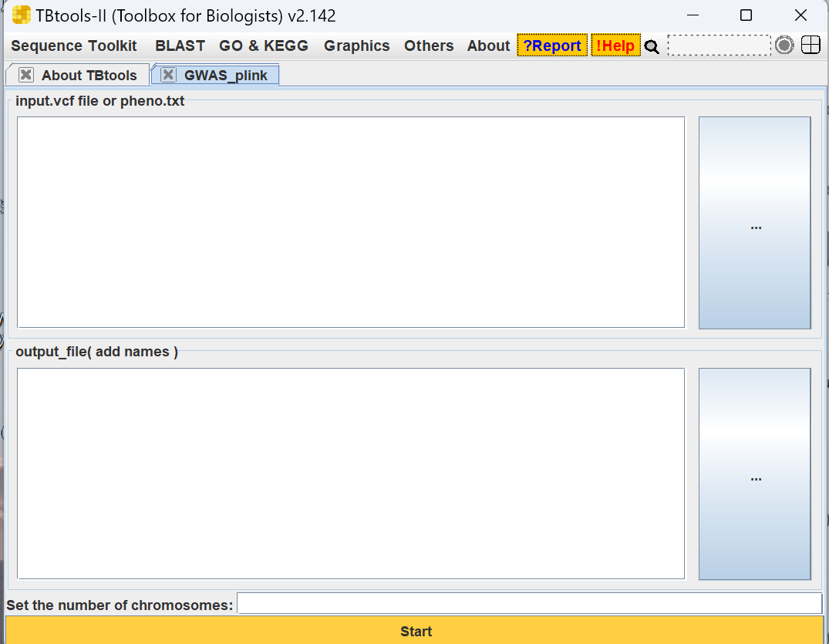
Task: Switch to the About TBtools tab
Action: 89,76
